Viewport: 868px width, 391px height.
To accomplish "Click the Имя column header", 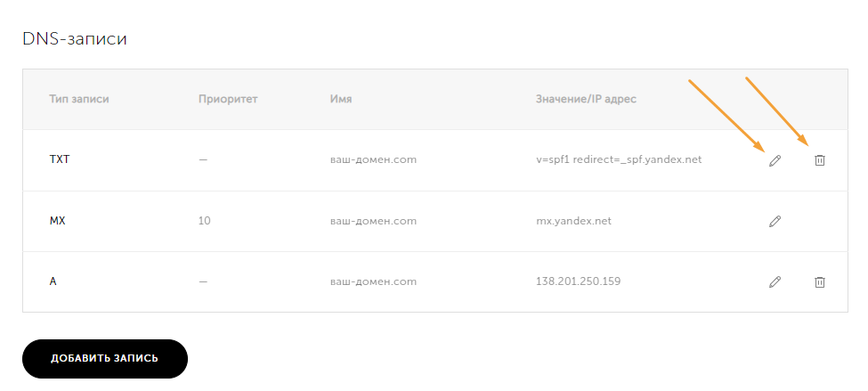I will tap(341, 99).
